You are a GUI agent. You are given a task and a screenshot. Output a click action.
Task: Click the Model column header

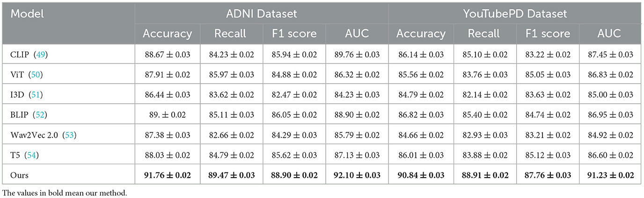(27, 14)
